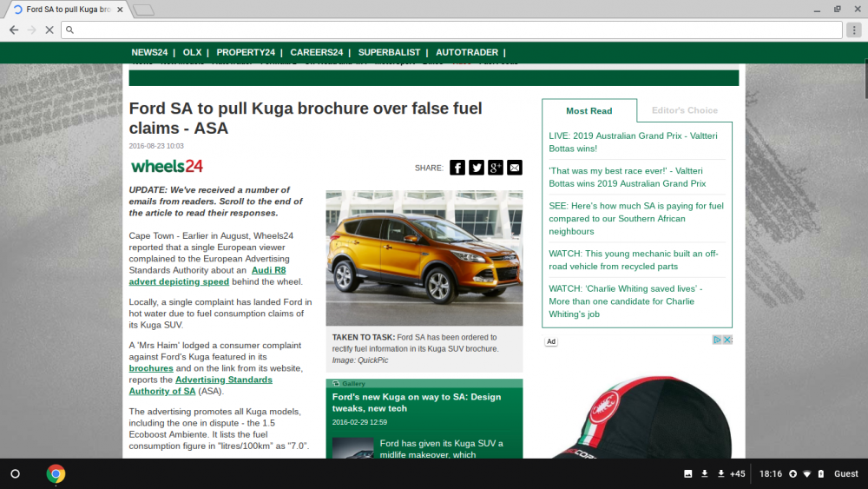Open SUPERBALIST in the top bar
868x489 pixels.
[389, 53]
